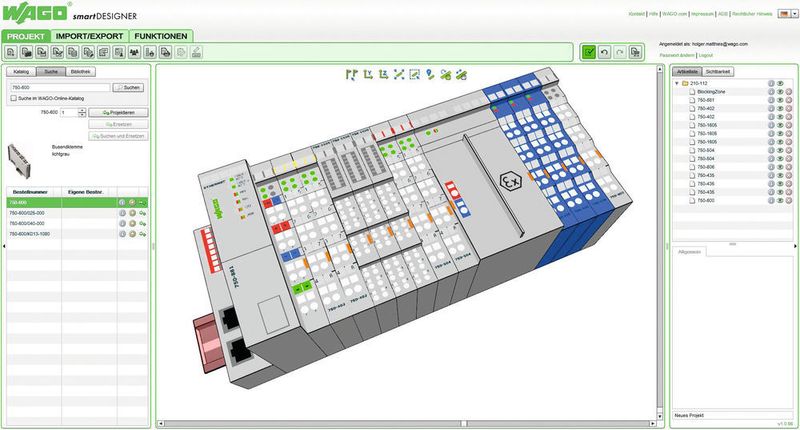Toggle visibility of 210-112 node
Screen dimensions: 800x430
780,83
